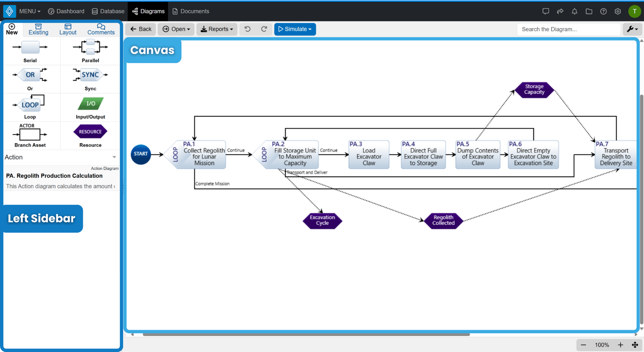Switch to the Layout tab
Viewport: 644px width, 352px height.
(x=68, y=29)
